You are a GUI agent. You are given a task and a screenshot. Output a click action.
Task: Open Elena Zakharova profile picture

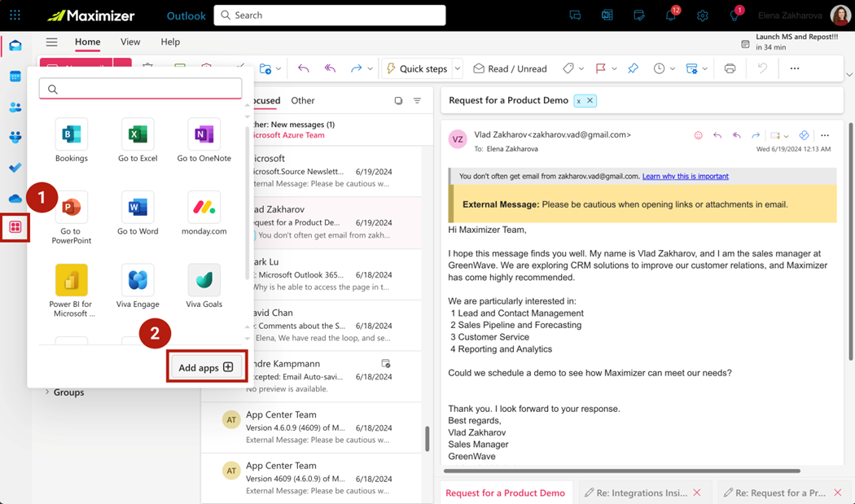click(840, 15)
